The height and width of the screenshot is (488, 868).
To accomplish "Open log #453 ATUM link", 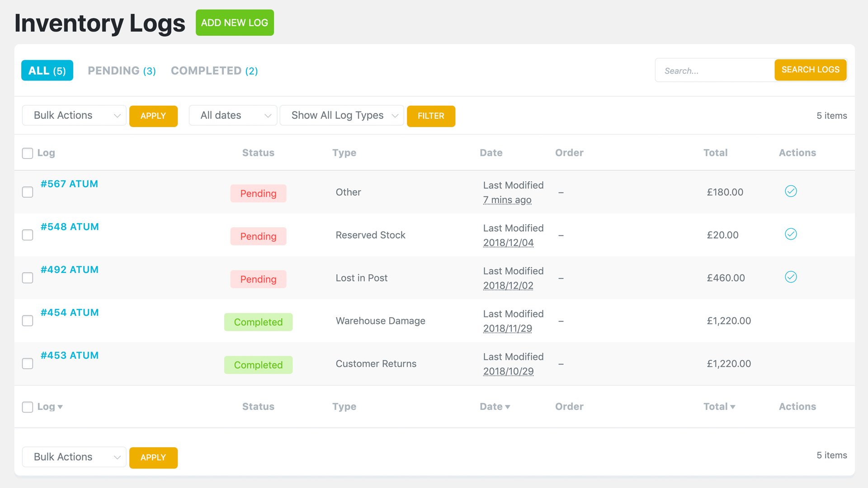I will 70,356.
